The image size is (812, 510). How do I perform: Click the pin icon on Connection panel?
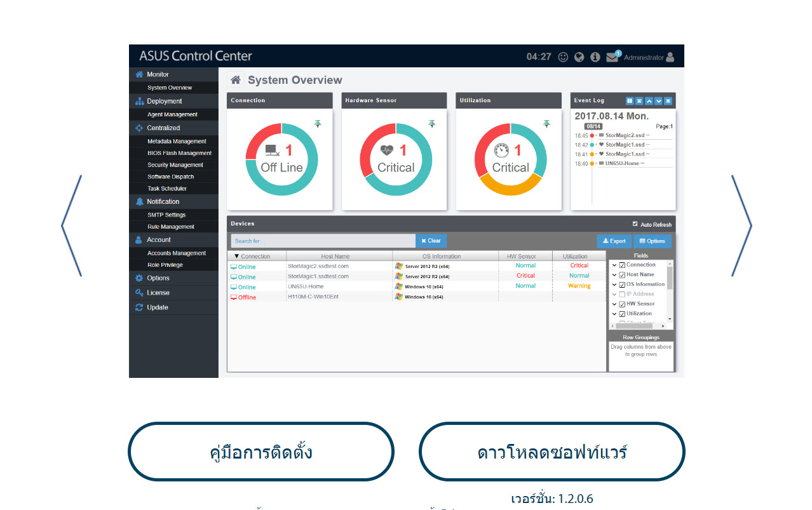[318, 124]
